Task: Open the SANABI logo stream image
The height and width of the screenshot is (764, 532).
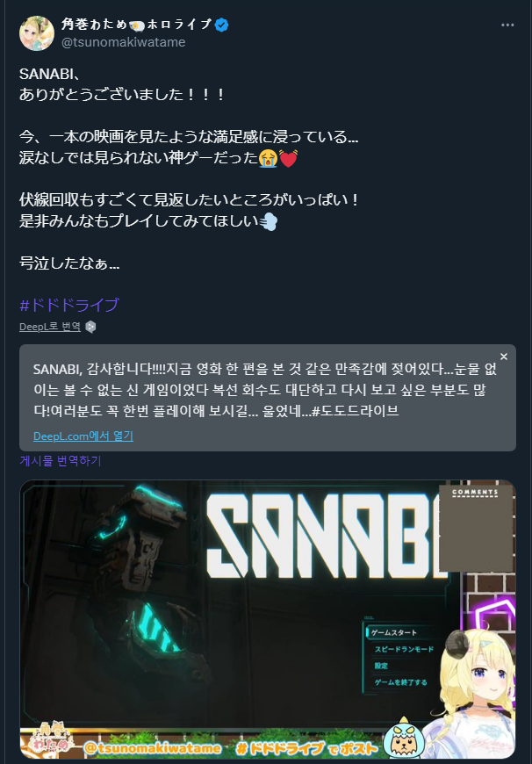Action: pos(268,619)
